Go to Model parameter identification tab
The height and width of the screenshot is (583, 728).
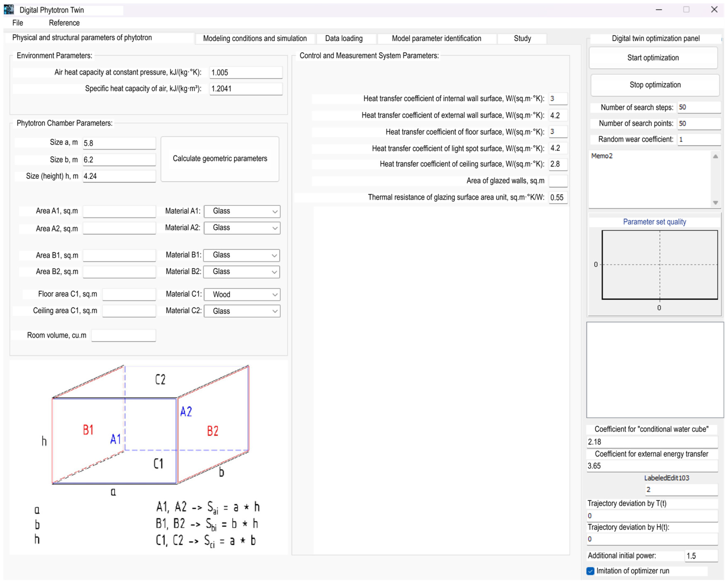coord(436,39)
